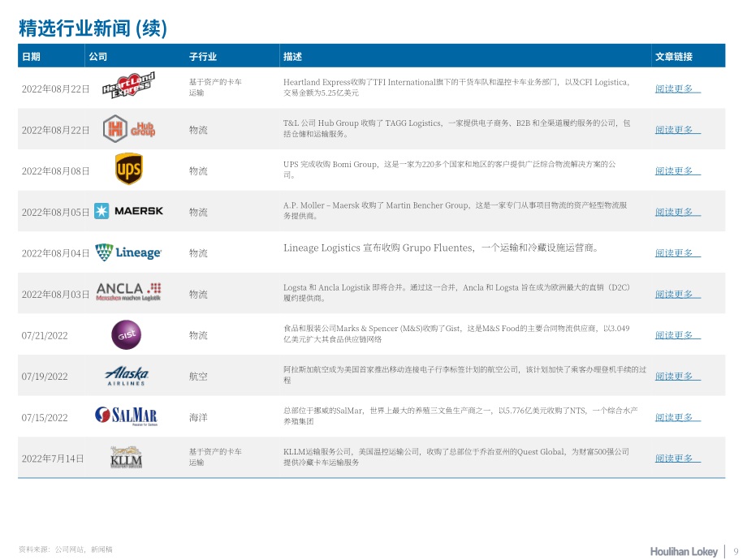Image resolution: width=747 pixels, height=560 pixels.
Task: Click 航空 sub-industry cell
Action: [198, 377]
